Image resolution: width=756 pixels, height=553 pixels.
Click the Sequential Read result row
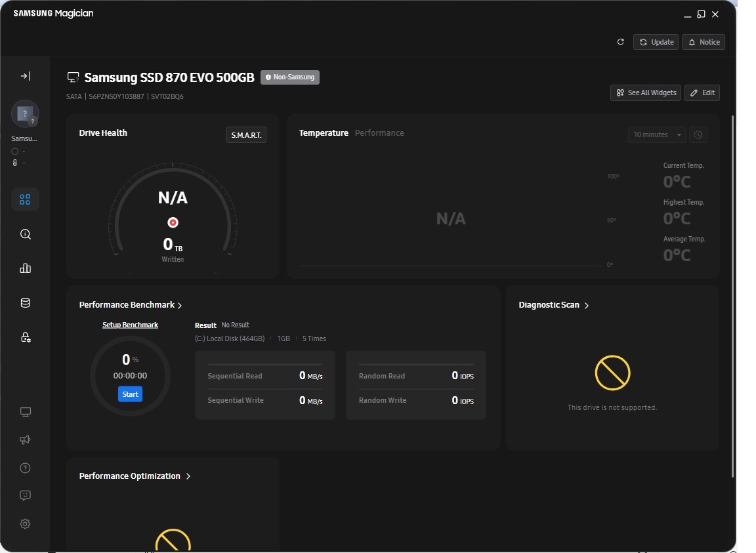264,376
